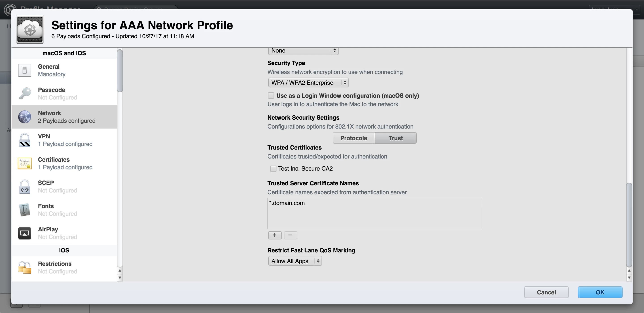Screen dimensions: 644x313
Task: Select the Passcode key icon
Action: pos(25,93)
